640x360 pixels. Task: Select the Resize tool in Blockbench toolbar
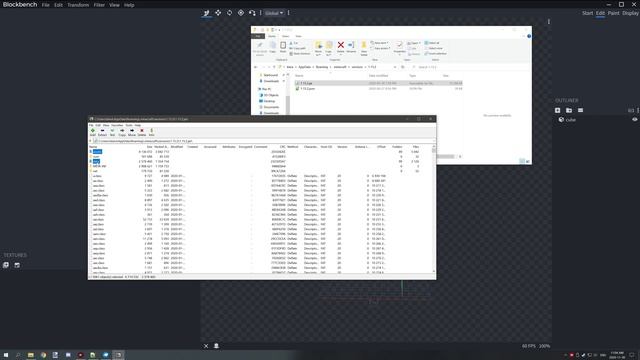218,13
